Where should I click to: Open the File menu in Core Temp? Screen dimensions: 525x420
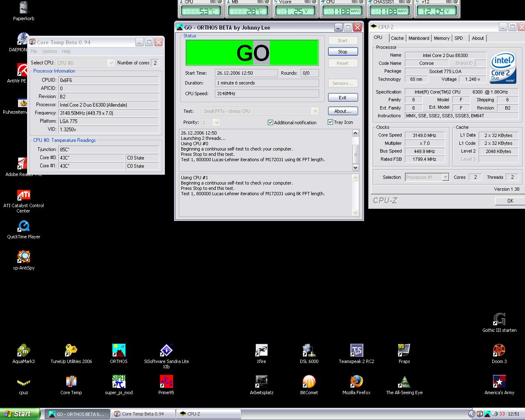[34, 51]
